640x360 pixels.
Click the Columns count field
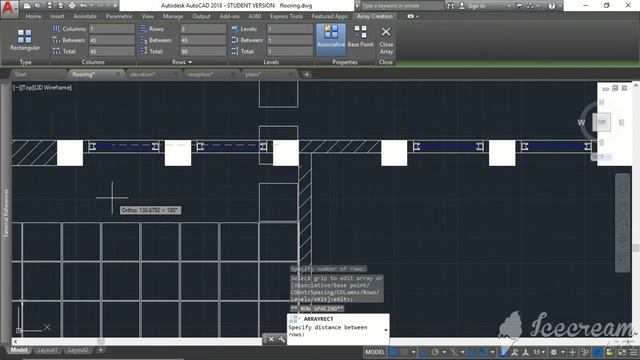click(x=111, y=29)
